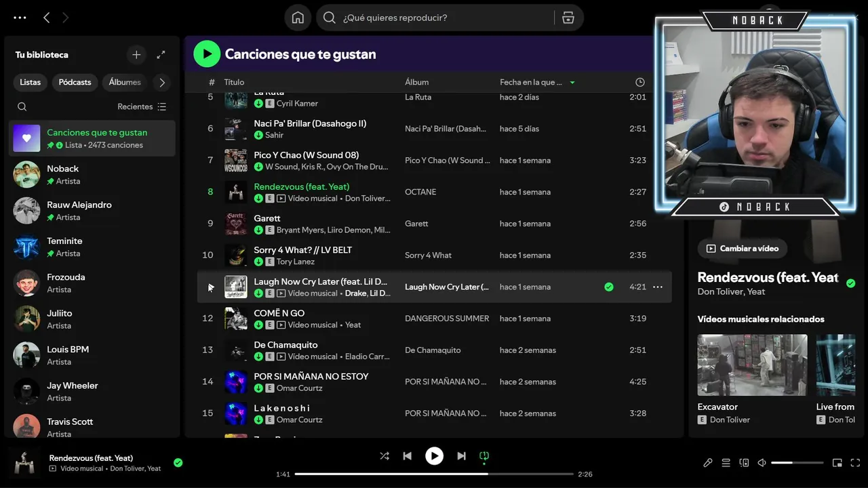This screenshot has width=868, height=488.
Task: Mute the volume speaker icon
Action: point(762,463)
